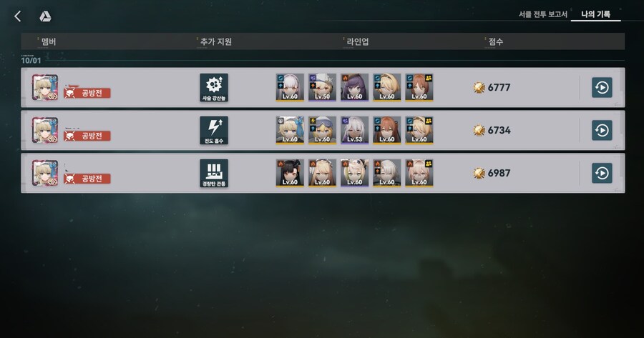Replay the battle scored 6734

(x=602, y=131)
